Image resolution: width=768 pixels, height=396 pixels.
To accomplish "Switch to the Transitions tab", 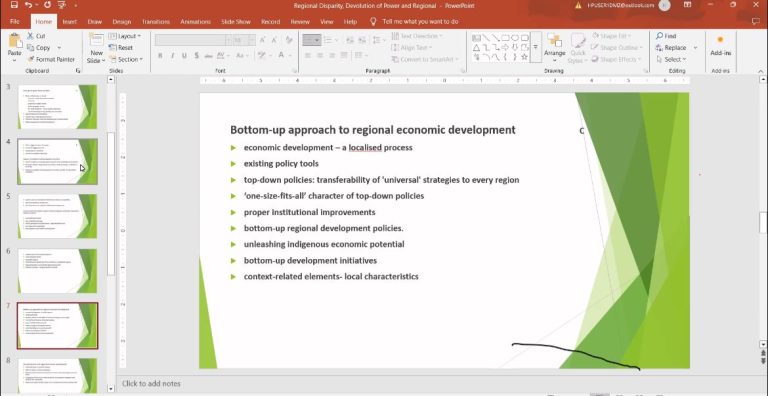I will (155, 22).
